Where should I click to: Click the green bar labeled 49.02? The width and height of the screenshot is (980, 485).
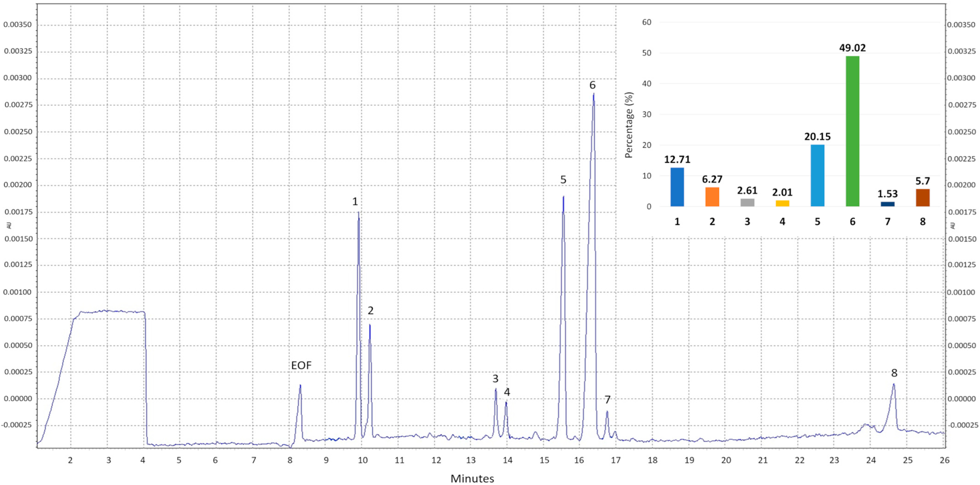tap(852, 131)
